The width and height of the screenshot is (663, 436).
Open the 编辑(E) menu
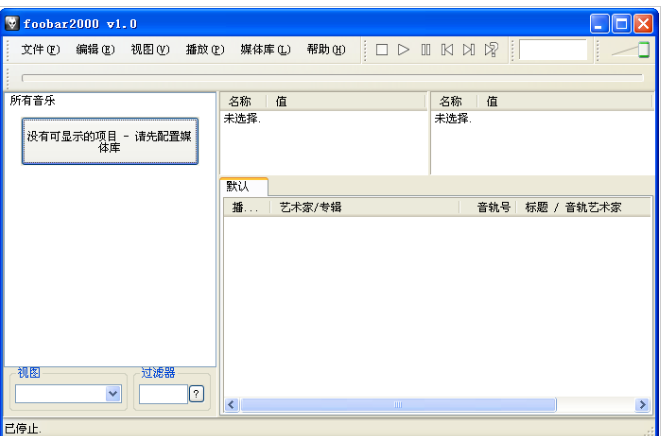(x=95, y=50)
